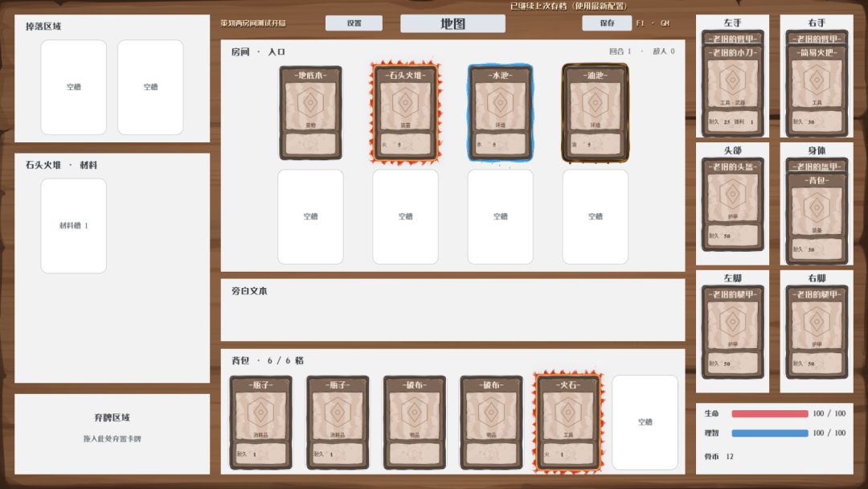Select the 破布 card beside the 瓶子

[415, 422]
